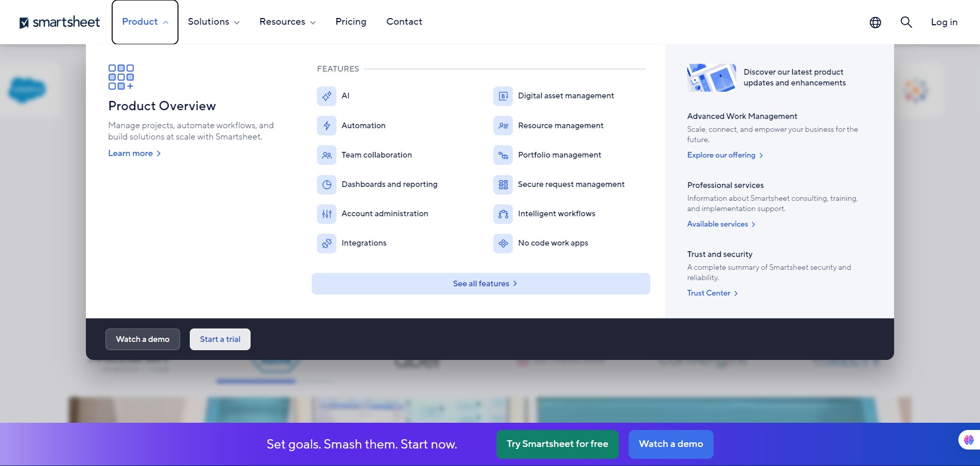Open the AI feature link
The height and width of the screenshot is (466, 980).
[345, 96]
